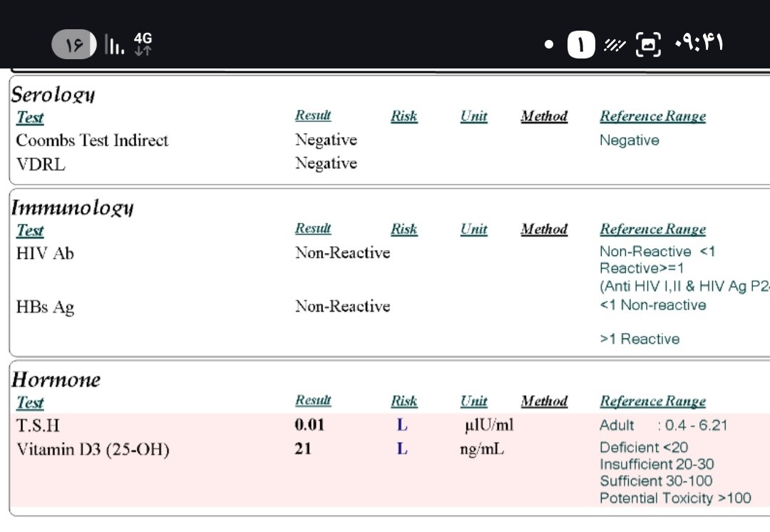Select '<1 Non-reactive' reference text
Image resolution: width=770 pixels, height=532 pixels.
pyautogui.click(x=653, y=305)
